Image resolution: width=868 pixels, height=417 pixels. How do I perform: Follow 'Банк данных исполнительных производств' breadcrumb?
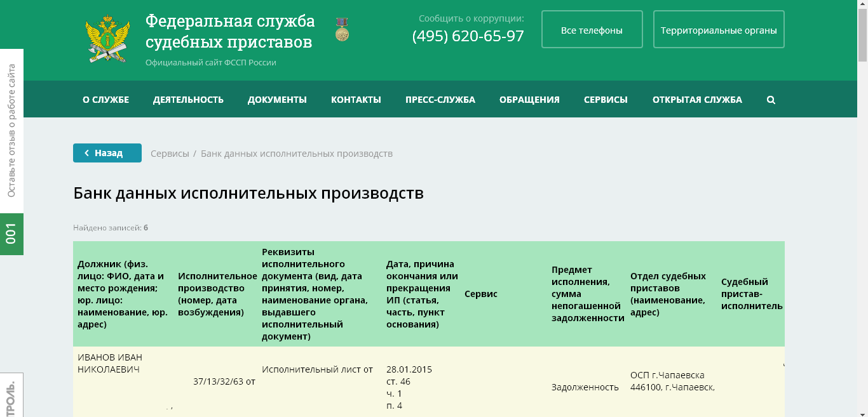pyautogui.click(x=297, y=154)
